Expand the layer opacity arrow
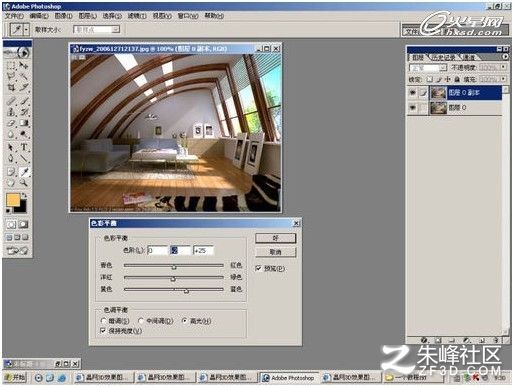The height and width of the screenshot is (387, 514). click(503, 67)
